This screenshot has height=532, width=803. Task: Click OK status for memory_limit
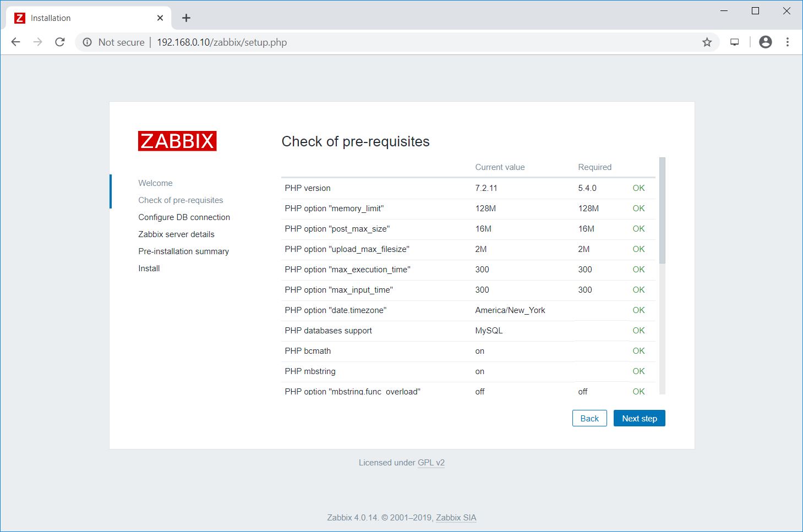638,209
